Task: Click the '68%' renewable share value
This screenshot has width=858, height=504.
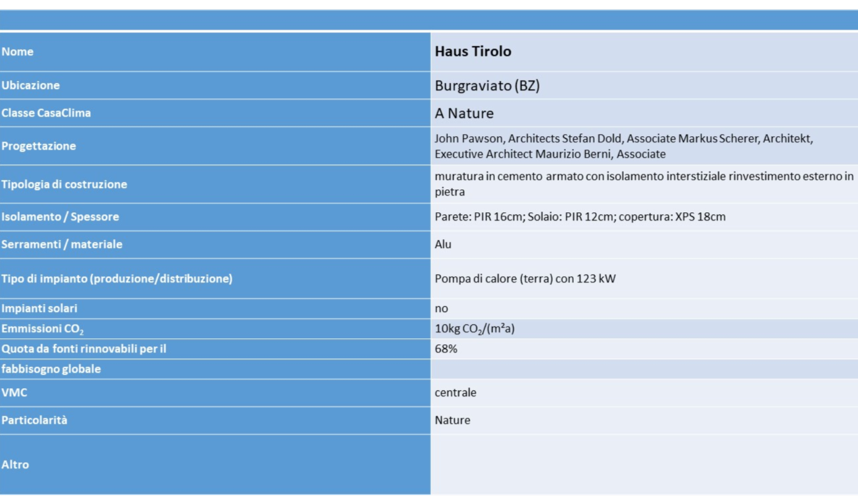Action: [446, 349]
